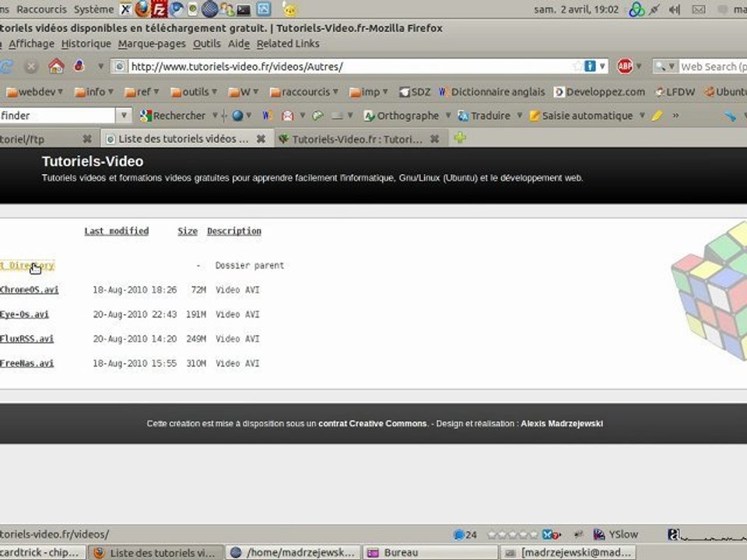Screen dimensions: 747x560
Task: Open the raccourcis bookmarks folder
Action: click(304, 92)
